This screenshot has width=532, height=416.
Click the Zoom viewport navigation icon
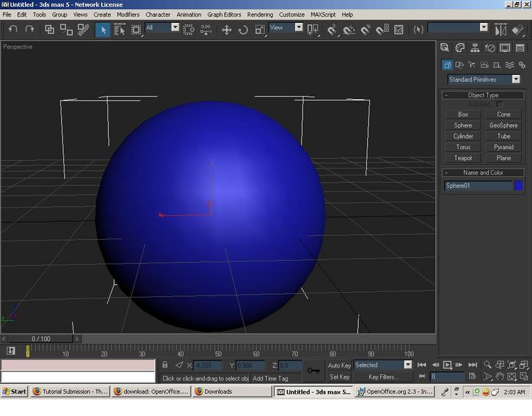(x=488, y=365)
